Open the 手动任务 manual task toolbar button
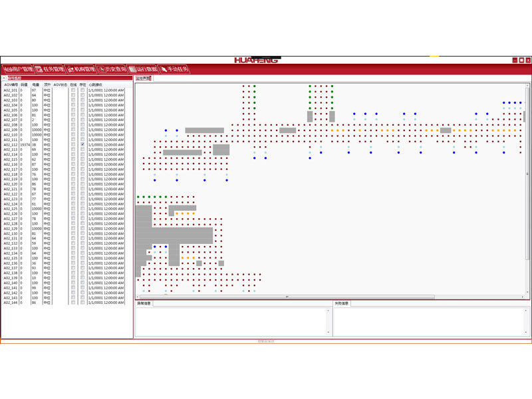 (x=174, y=69)
